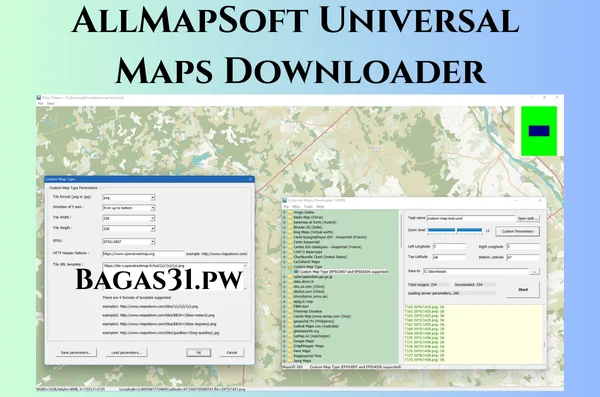This screenshot has height=397, width=600.
Task: Expand the Bhuvan 2D (India) tree node
Action: [x=284, y=227]
